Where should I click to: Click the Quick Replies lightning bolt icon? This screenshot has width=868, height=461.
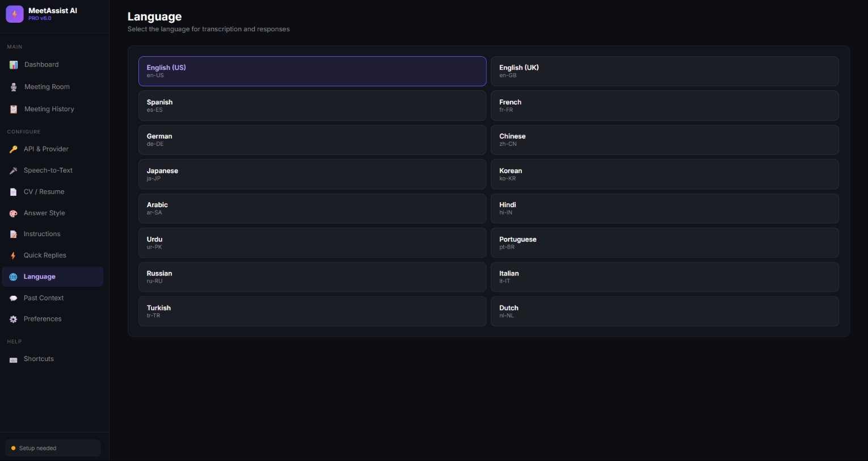pos(13,255)
